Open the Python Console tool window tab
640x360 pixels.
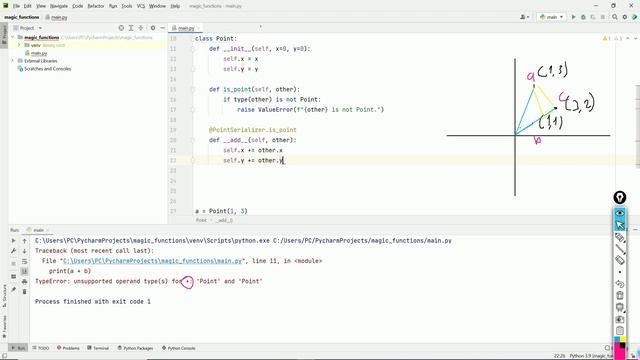click(x=179, y=348)
